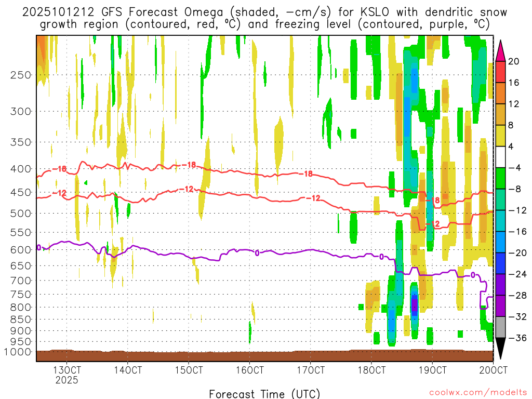
Task: Click the 'Forecast Time (UTC)' axis label
Action: 264,394
